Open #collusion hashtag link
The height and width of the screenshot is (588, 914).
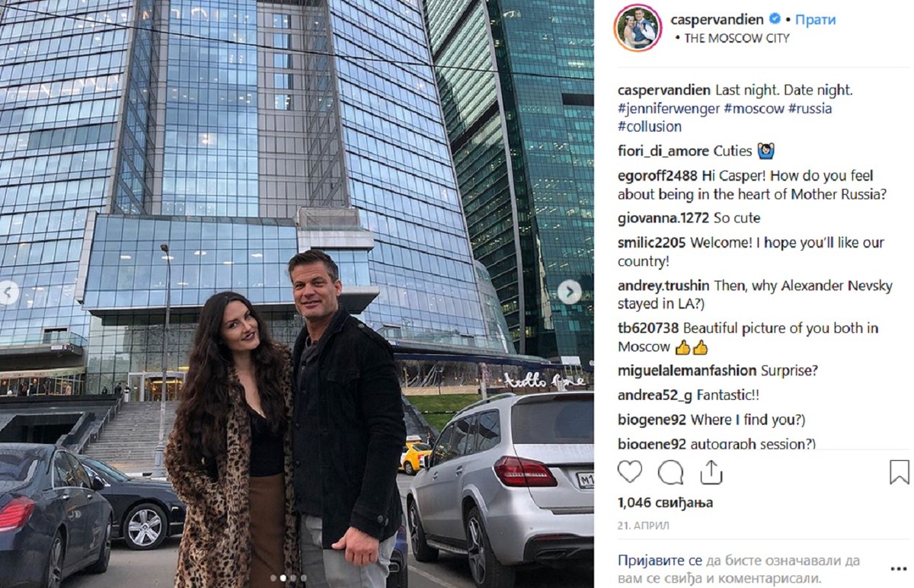tap(650, 126)
